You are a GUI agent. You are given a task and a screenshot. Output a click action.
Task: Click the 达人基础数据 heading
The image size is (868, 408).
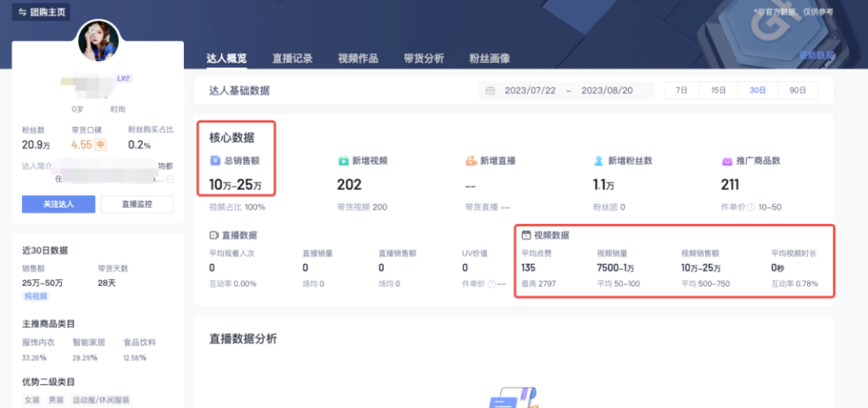239,91
